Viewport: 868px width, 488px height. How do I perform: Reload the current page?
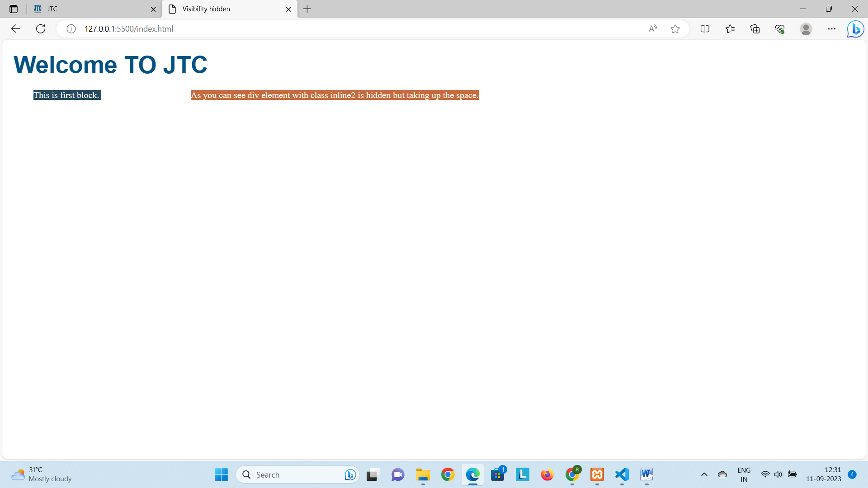[x=41, y=29]
